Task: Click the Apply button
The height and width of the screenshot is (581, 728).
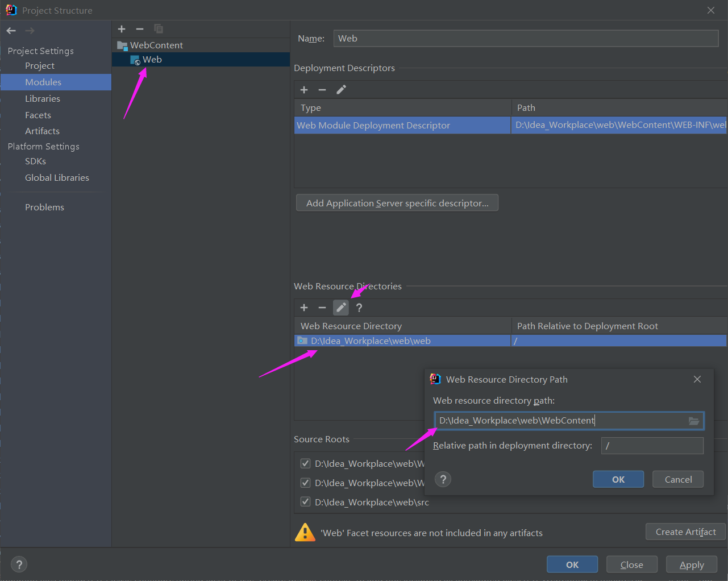Action: (x=692, y=565)
